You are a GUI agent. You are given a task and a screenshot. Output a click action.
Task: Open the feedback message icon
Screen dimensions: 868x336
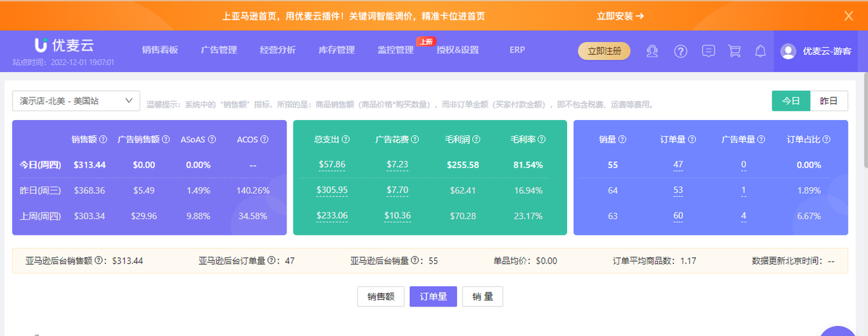[x=709, y=51]
